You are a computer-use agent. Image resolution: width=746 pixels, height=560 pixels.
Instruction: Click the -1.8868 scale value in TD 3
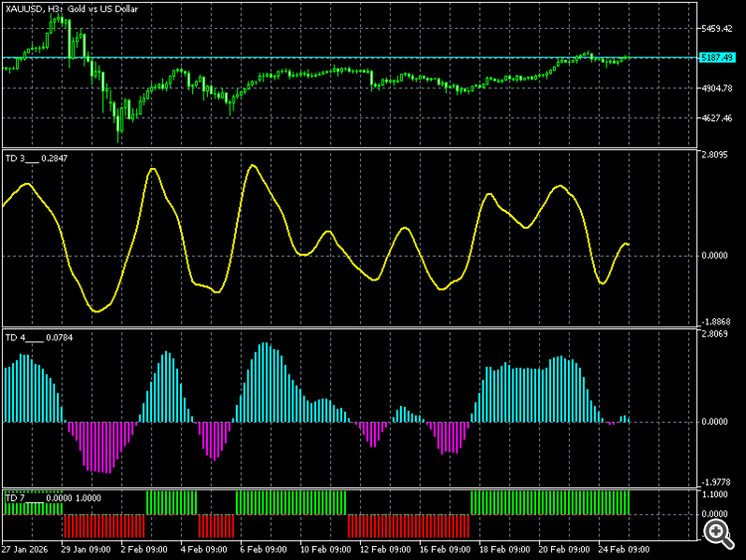715,322
